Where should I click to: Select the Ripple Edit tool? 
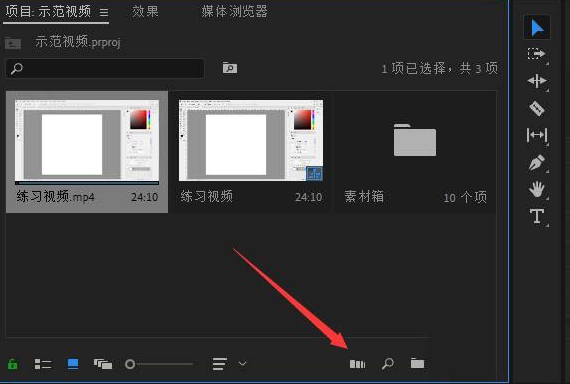click(x=537, y=81)
